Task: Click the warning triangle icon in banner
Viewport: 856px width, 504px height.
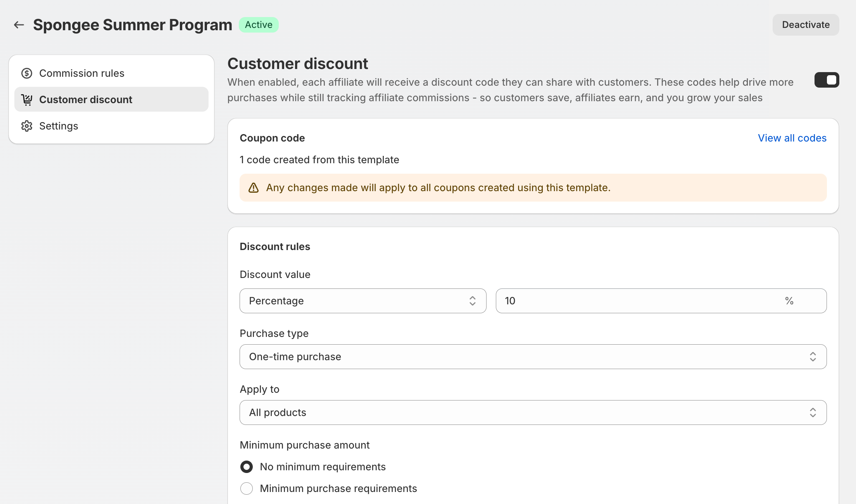Action: point(254,188)
